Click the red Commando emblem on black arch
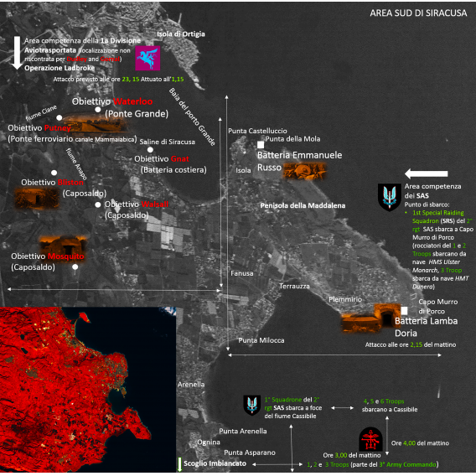This screenshot has height=476, width=476. point(370,439)
